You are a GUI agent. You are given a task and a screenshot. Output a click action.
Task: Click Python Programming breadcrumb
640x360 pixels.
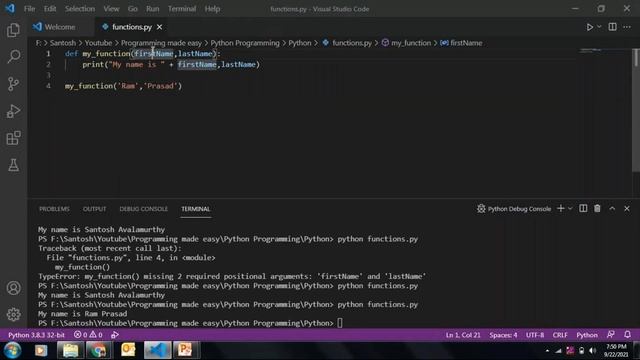(245, 43)
